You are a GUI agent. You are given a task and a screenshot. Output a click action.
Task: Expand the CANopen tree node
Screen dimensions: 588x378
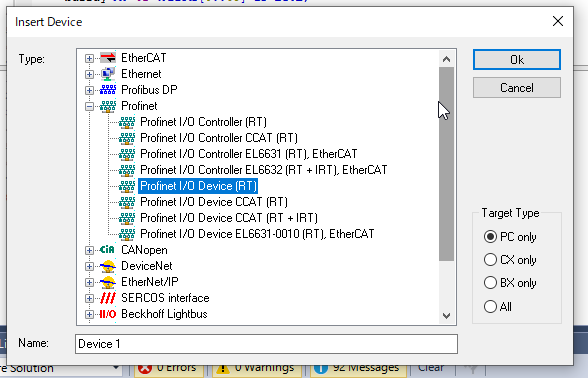coord(89,250)
